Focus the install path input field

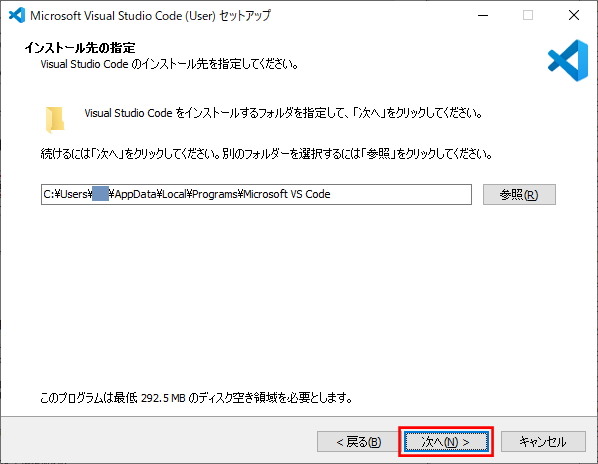tap(256, 194)
